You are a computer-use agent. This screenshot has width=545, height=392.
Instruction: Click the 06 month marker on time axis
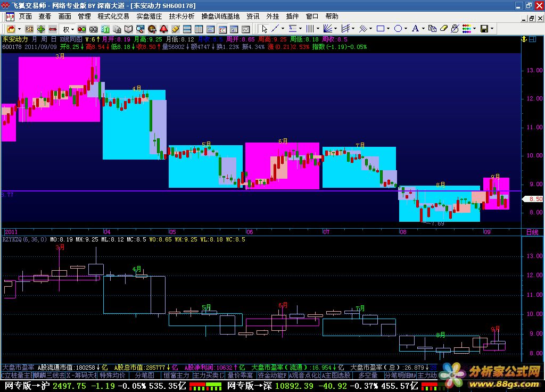pos(249,231)
